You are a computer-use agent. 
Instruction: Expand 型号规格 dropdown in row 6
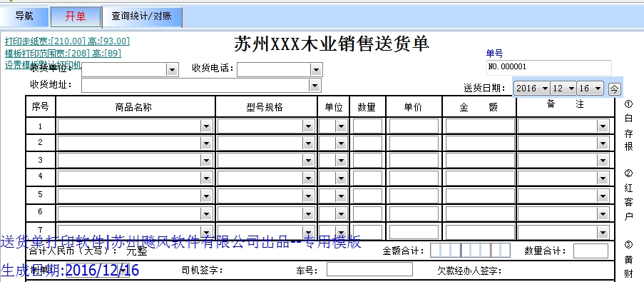click(308, 213)
